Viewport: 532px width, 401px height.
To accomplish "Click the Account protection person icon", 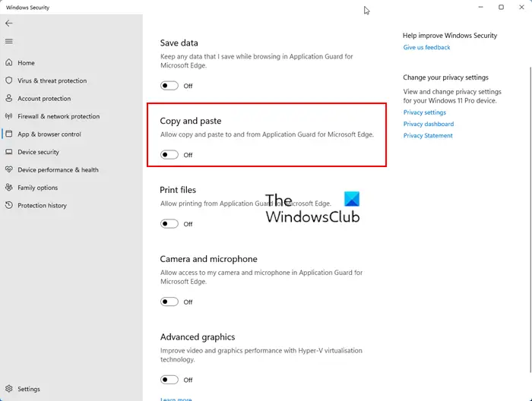I will click(9, 98).
